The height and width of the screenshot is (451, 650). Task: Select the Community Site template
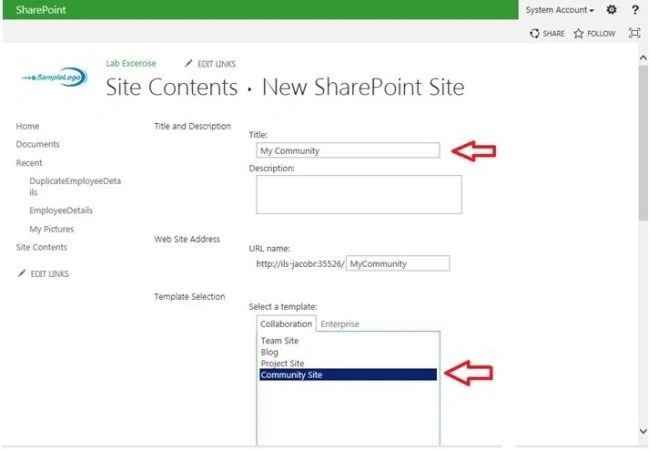[348, 375]
